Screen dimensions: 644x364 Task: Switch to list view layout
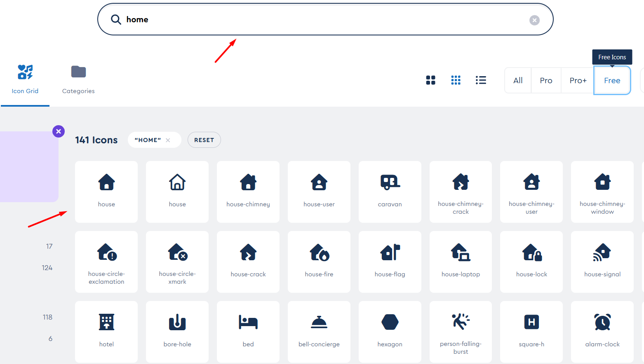pyautogui.click(x=481, y=80)
